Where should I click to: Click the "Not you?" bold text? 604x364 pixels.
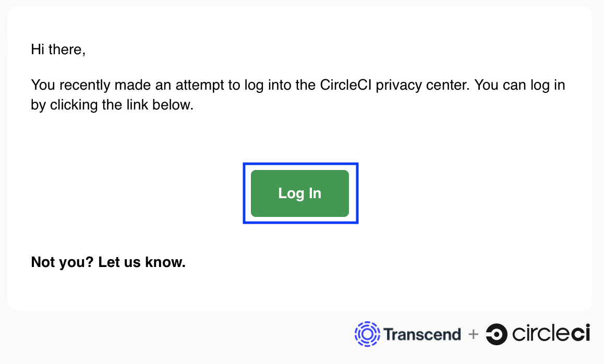tap(62, 262)
